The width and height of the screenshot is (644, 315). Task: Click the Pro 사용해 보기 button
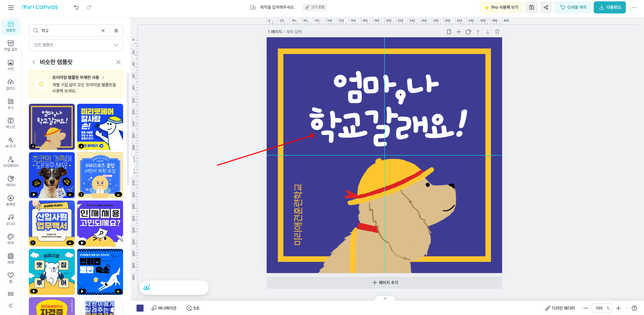[501, 7]
